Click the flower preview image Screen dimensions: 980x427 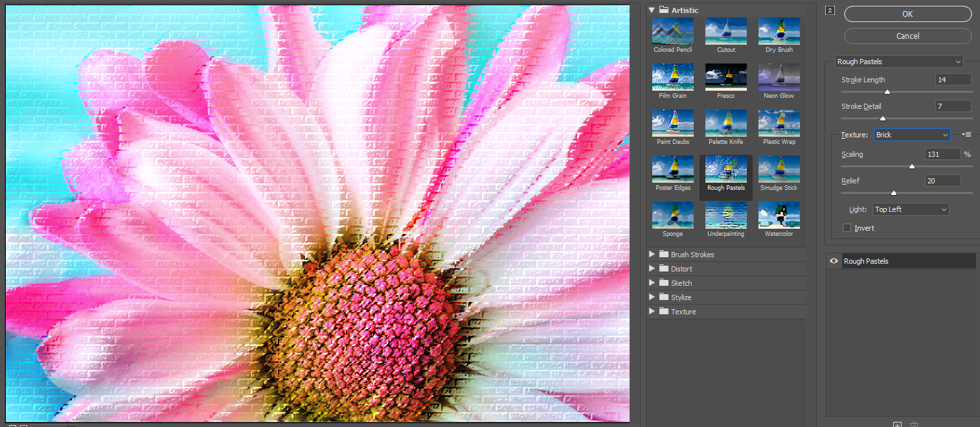(x=318, y=214)
